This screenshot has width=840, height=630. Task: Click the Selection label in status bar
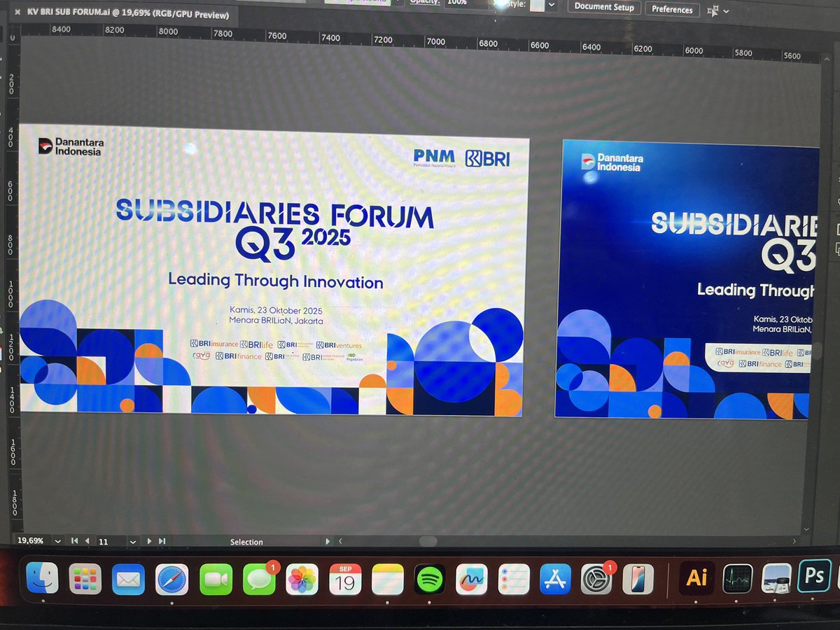coord(246,542)
